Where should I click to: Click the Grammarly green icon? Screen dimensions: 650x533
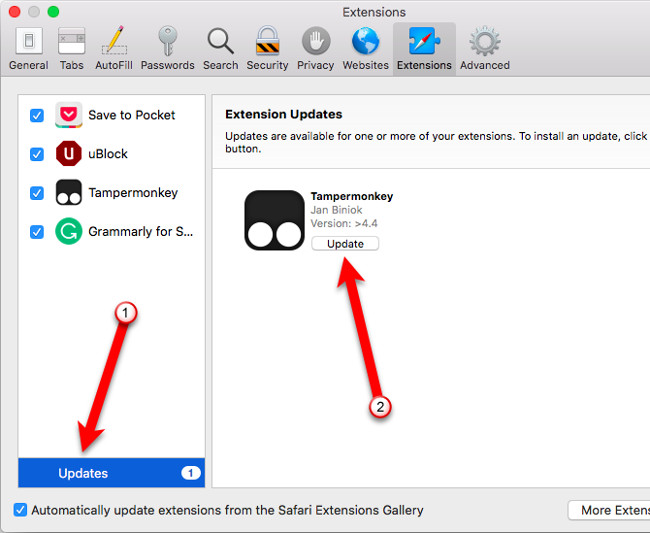68,231
